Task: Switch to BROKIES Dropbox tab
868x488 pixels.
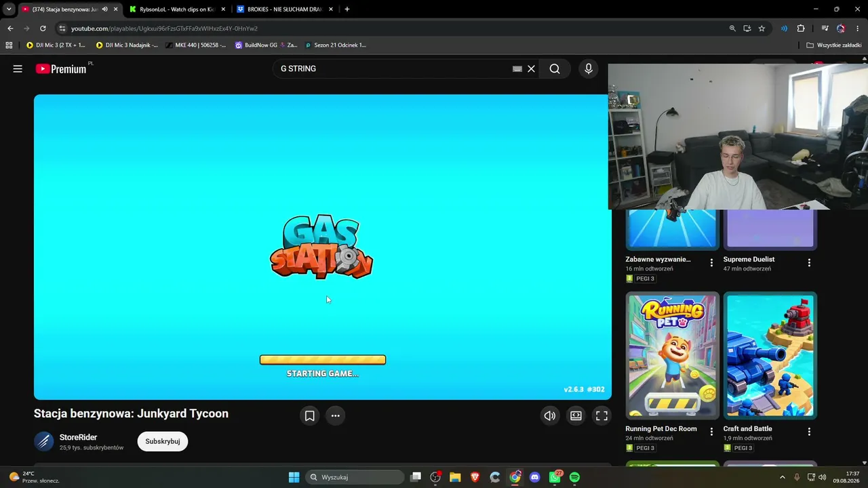Action: [284, 9]
